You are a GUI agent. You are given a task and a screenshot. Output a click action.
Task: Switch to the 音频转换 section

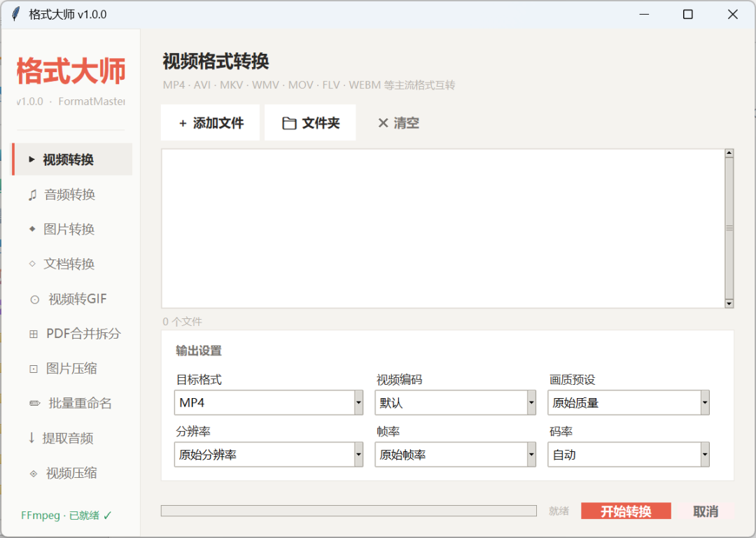[72, 194]
